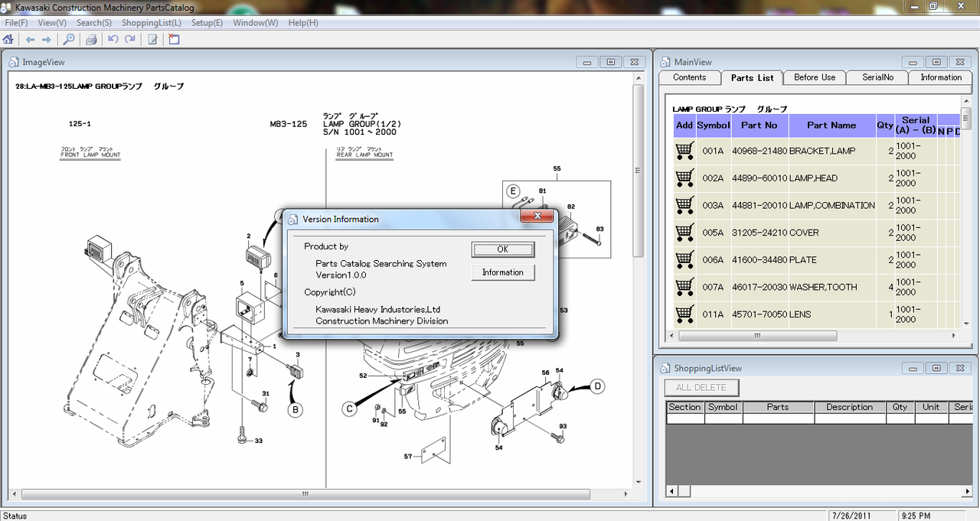Viewport: 980px width, 521px height.
Task: Click the Part Name column header
Action: (831, 125)
